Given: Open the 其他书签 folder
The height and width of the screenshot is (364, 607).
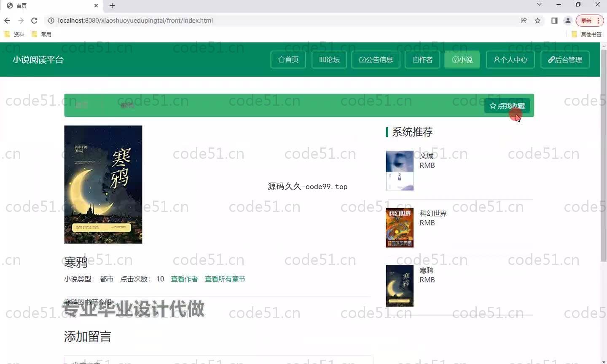Looking at the screenshot, I should tap(587, 34).
